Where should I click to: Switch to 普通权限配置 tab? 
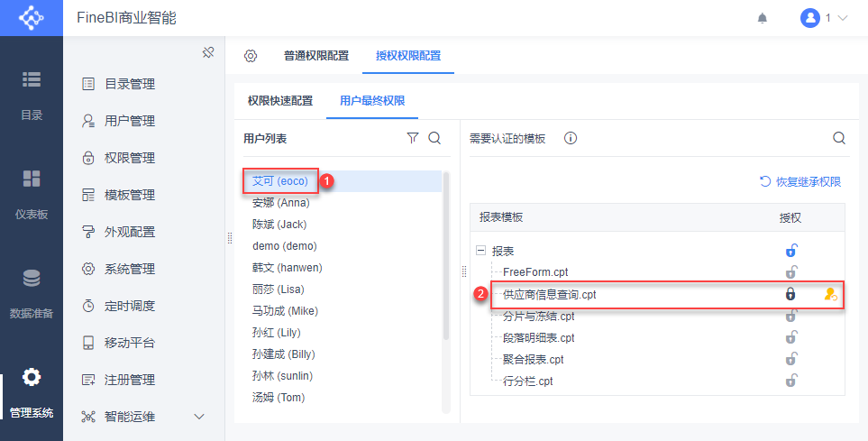click(316, 55)
